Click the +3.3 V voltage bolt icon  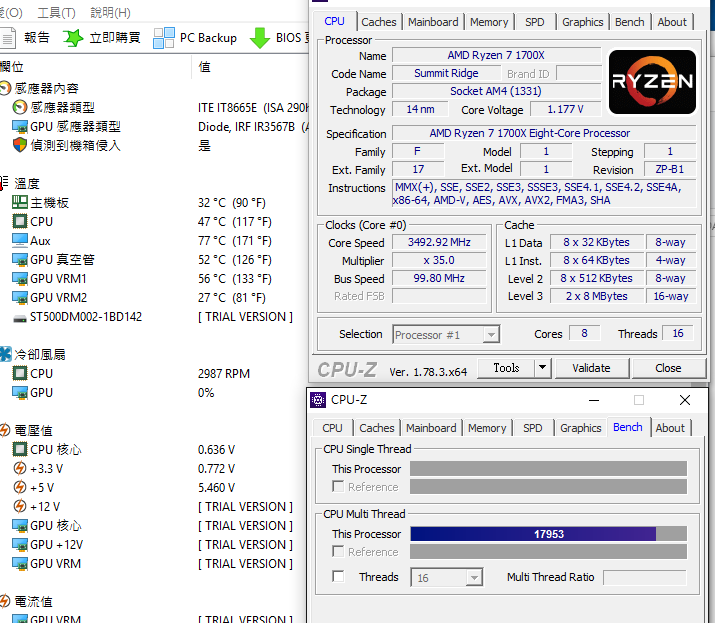pos(20,468)
